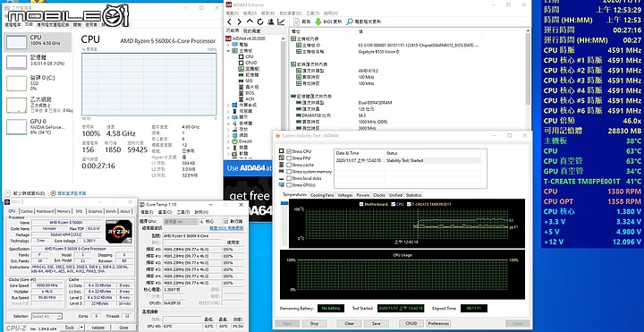644x332 pixels.
Task: Open SPD tab in CPU-Z
Action: coord(79,211)
